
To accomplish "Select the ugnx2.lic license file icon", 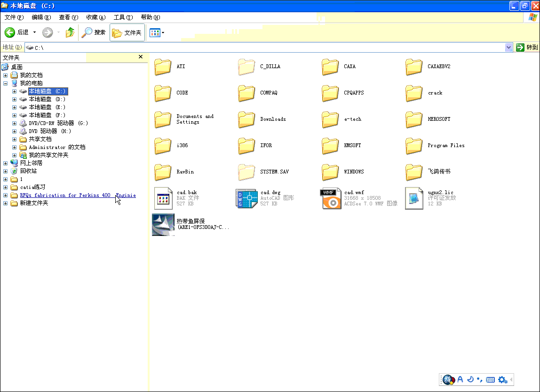I will pos(414,198).
